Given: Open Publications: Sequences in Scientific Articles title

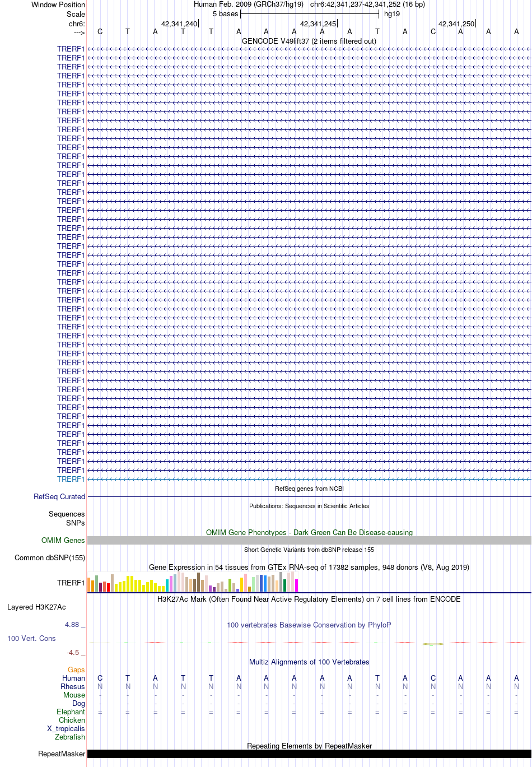Looking at the screenshot, I should [309, 506].
